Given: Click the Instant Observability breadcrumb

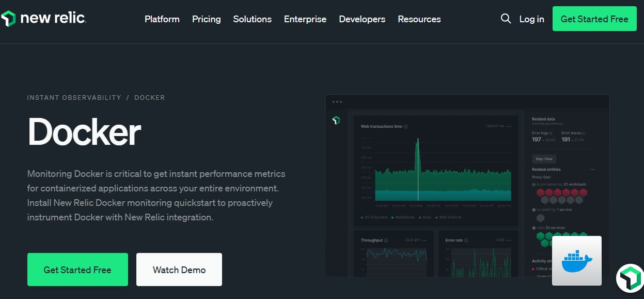Looking at the screenshot, I should (74, 97).
